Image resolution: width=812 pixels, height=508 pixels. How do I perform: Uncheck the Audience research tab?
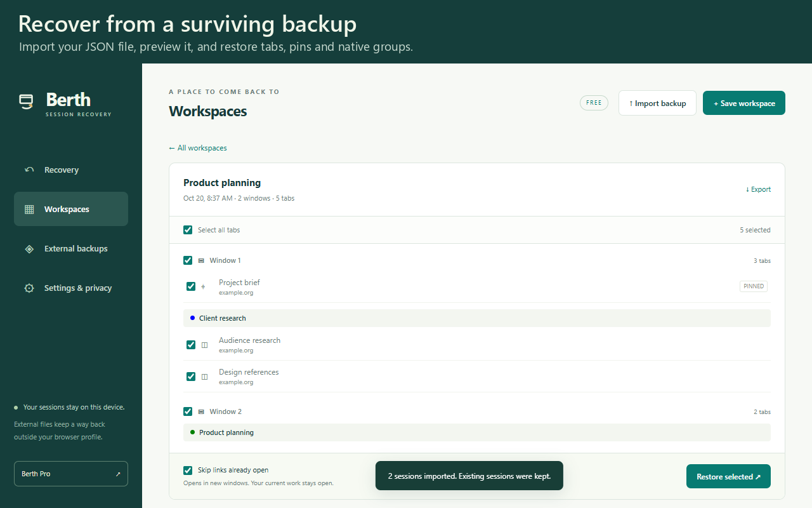[x=191, y=345]
